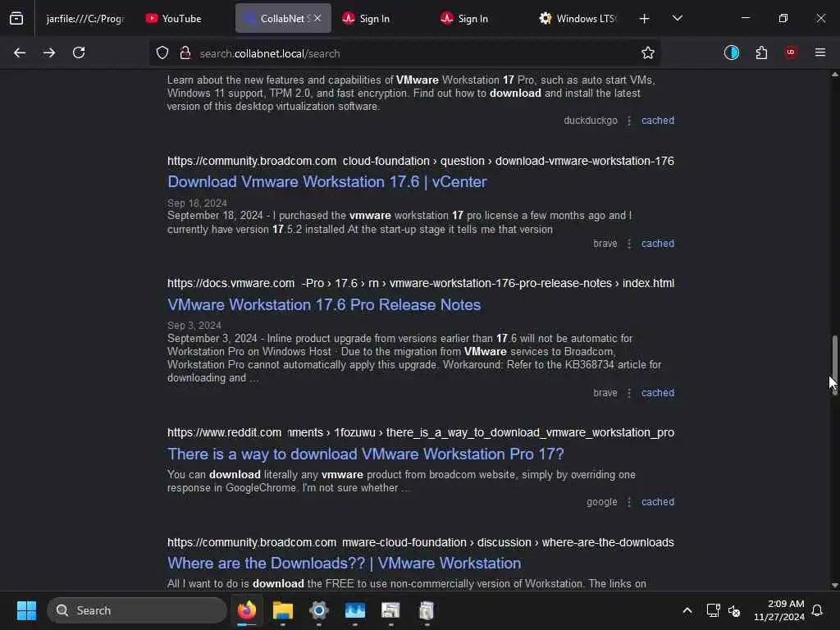Viewport: 840px width, 630px height.
Task: Click the scrollbar up arrow
Action: click(834, 75)
